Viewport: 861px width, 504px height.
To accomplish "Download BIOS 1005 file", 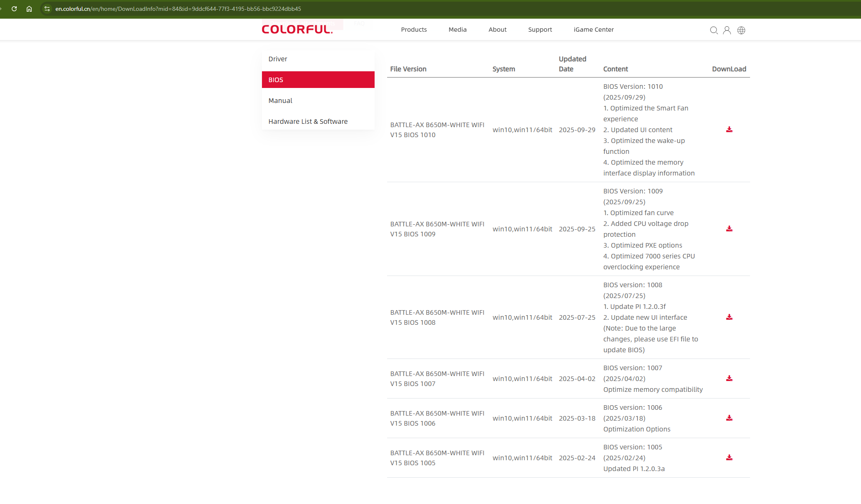I will click(x=729, y=458).
